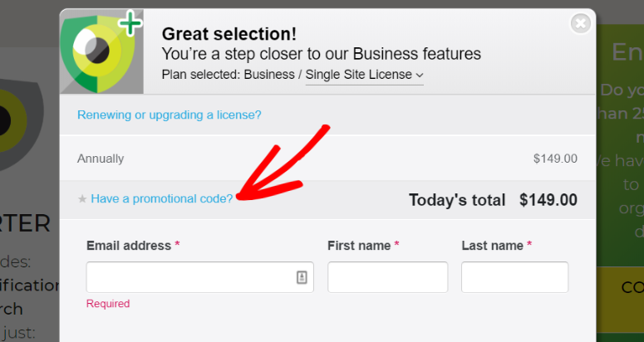The width and height of the screenshot is (644, 342).
Task: Close the checkout popup with the X icon
Action: [581, 24]
